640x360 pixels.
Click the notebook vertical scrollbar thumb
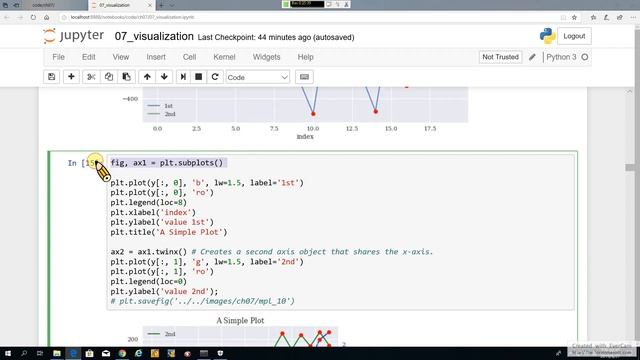[x=630, y=167]
